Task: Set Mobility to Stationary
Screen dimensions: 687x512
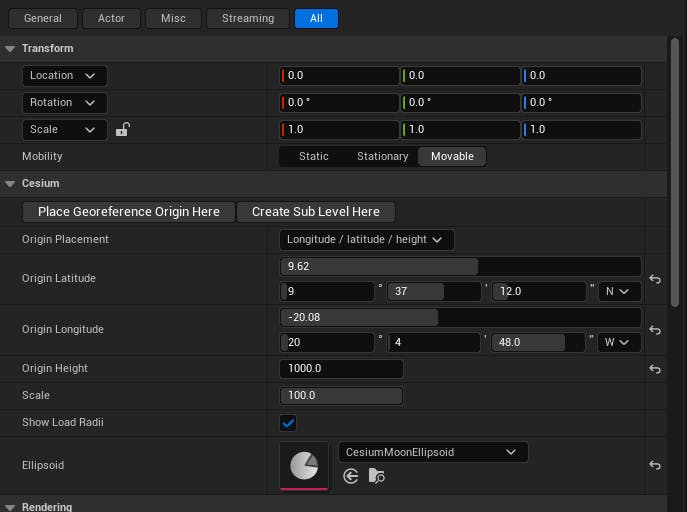Action: pyautogui.click(x=382, y=156)
